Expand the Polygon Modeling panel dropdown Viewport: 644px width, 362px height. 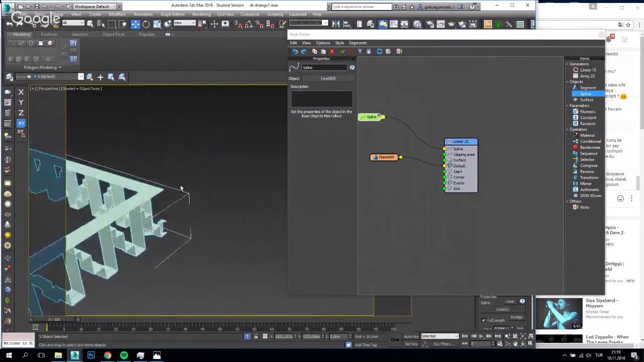(x=42, y=67)
